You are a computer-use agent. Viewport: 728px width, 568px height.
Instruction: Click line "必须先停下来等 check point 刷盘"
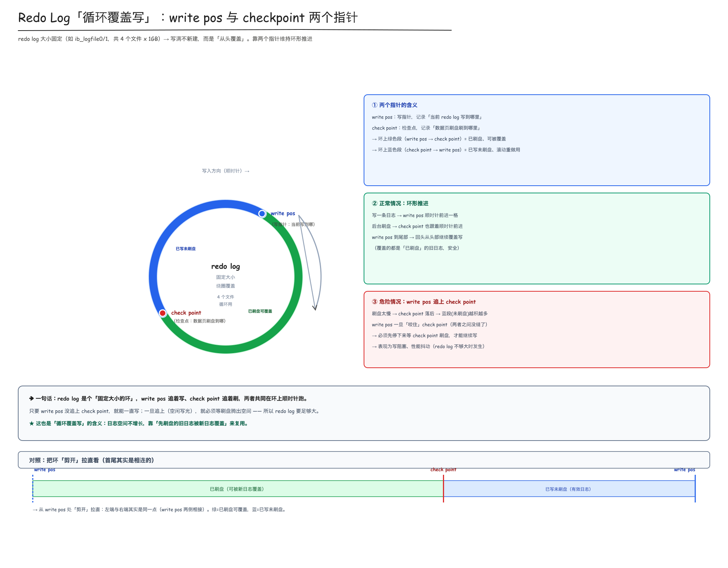pos(424,335)
